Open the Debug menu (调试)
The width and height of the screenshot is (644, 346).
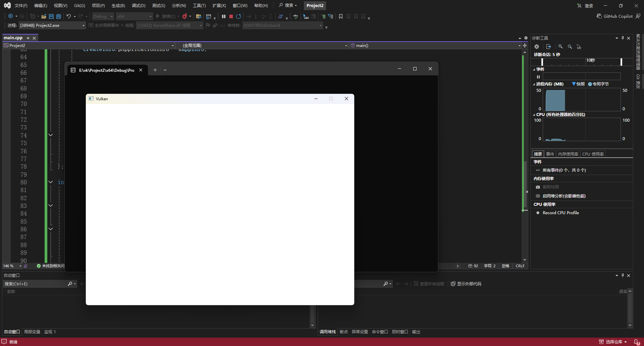coord(139,6)
